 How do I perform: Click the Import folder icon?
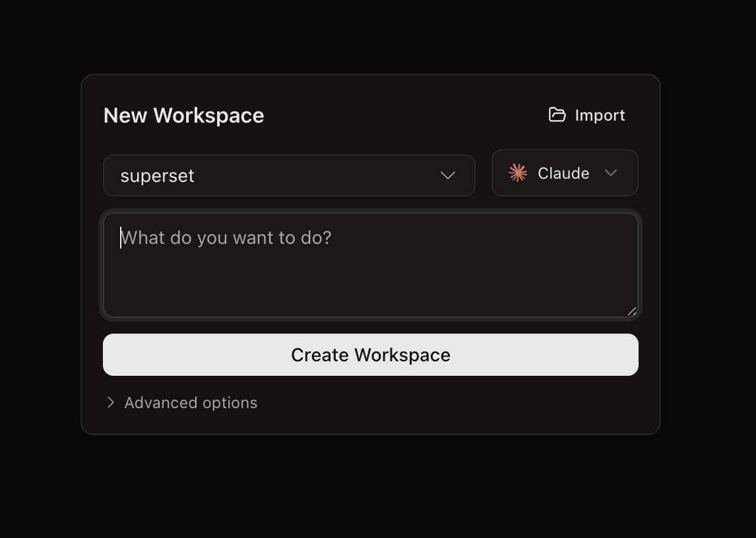pyautogui.click(x=557, y=115)
